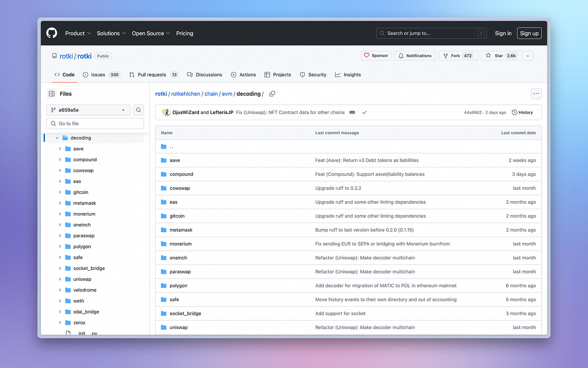Open 'Upgrade ruff to 0.3.2' commit message

point(338,188)
